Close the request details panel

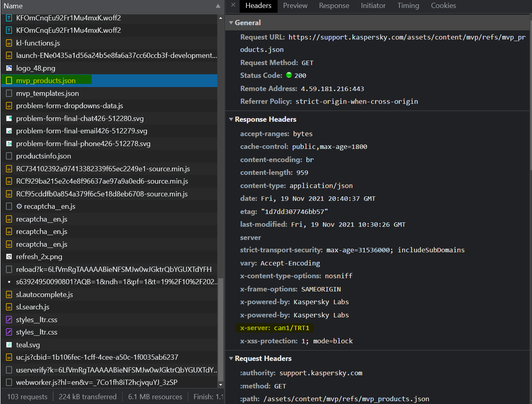tap(233, 5)
